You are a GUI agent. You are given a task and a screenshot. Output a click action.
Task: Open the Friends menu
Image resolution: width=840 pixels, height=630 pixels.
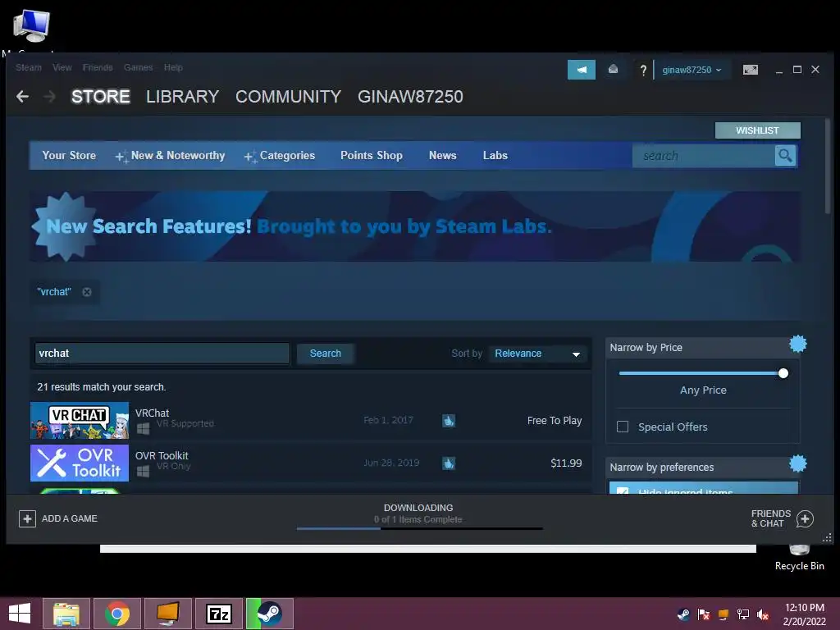(x=98, y=67)
